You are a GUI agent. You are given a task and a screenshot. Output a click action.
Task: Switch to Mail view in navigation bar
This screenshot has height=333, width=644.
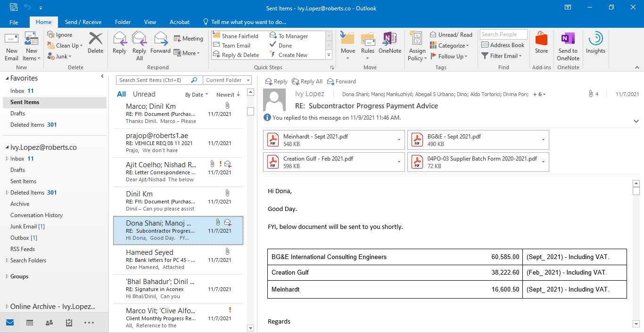(x=10, y=323)
